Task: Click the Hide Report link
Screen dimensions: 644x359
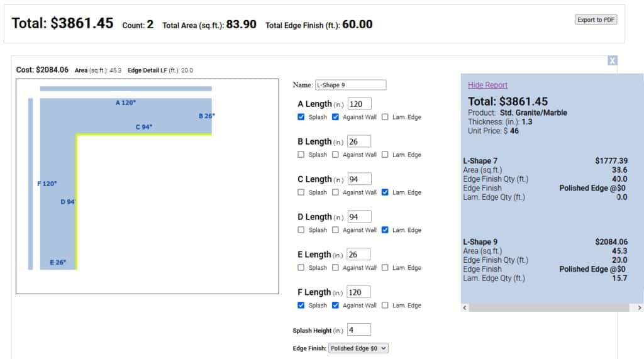Action: pos(487,85)
